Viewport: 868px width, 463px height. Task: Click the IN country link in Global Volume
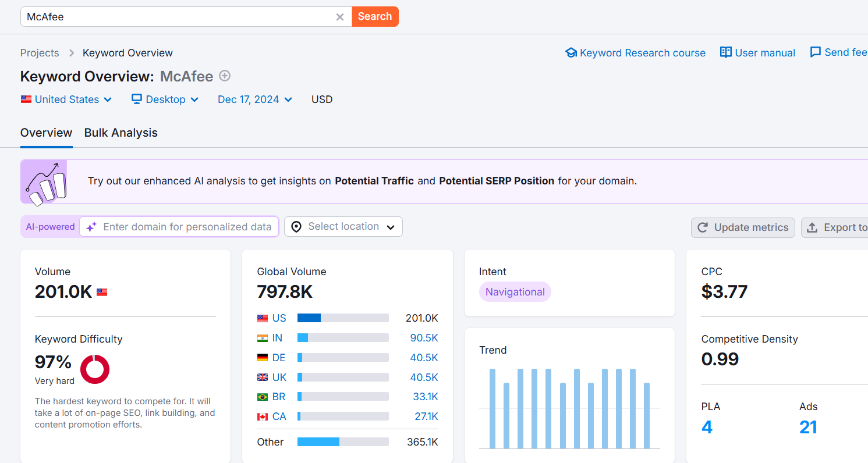click(x=277, y=338)
